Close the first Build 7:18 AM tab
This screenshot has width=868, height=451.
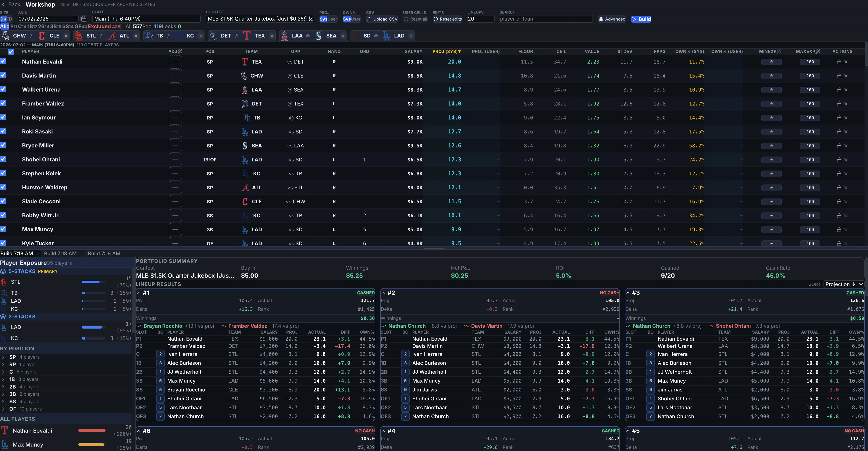pos(38,254)
